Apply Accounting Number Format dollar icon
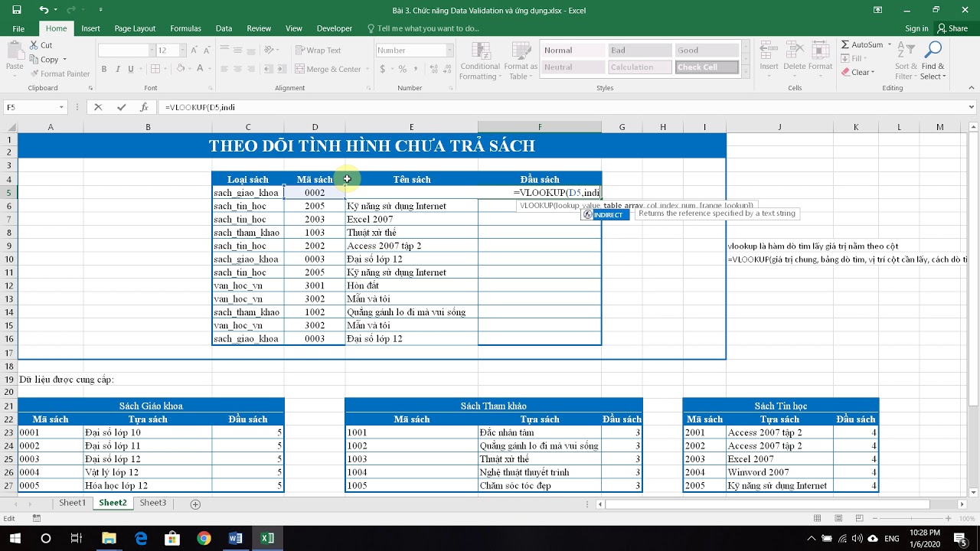This screenshot has width=980, height=551. pyautogui.click(x=383, y=69)
